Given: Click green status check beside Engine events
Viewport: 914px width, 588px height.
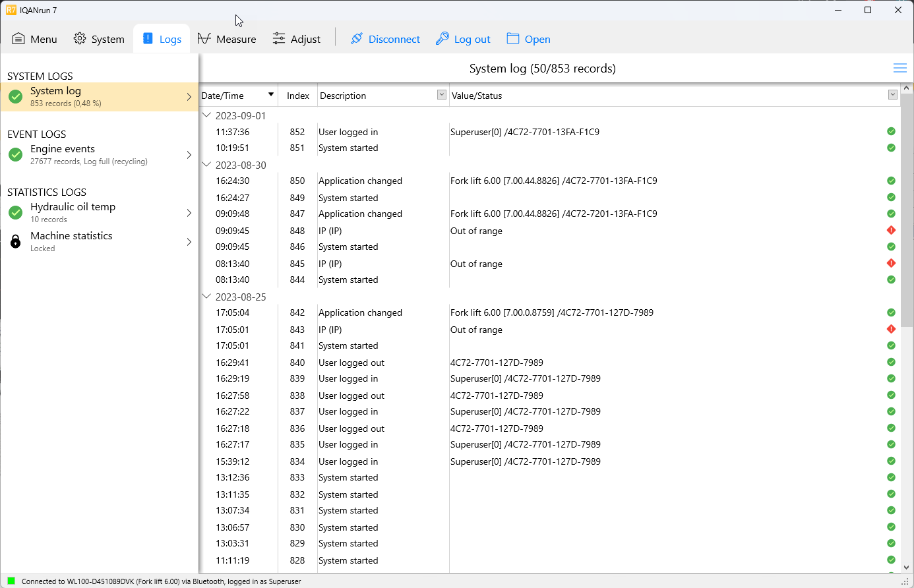Looking at the screenshot, I should (16, 154).
